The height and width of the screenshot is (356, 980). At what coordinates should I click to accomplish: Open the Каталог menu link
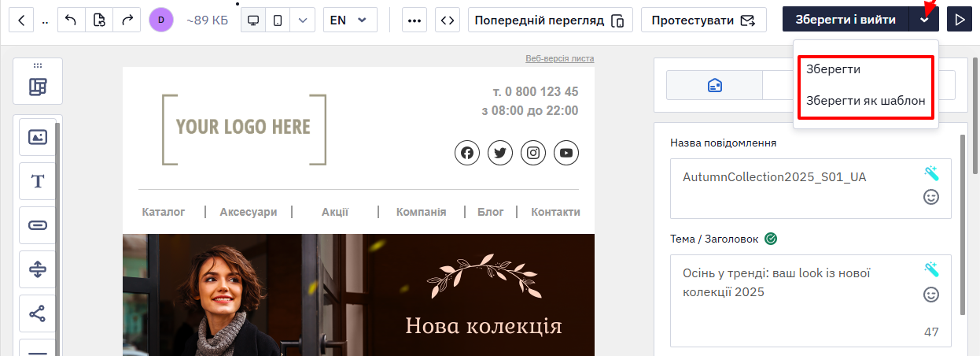coord(164,212)
